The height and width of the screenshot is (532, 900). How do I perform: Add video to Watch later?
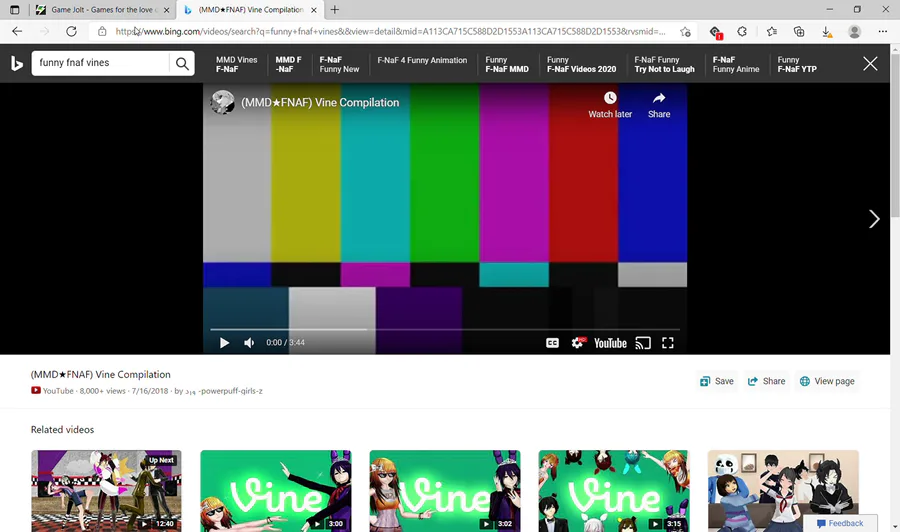click(x=610, y=104)
